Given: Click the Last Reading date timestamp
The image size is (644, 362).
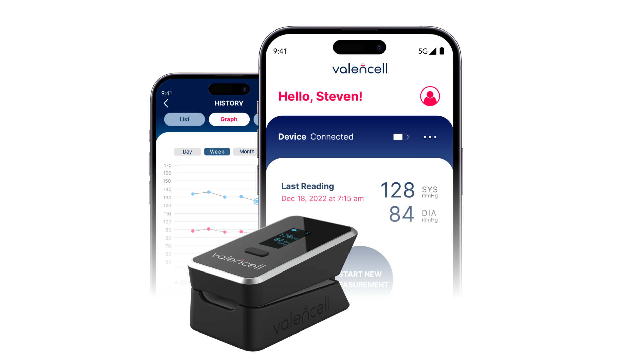Looking at the screenshot, I should coord(322,198).
